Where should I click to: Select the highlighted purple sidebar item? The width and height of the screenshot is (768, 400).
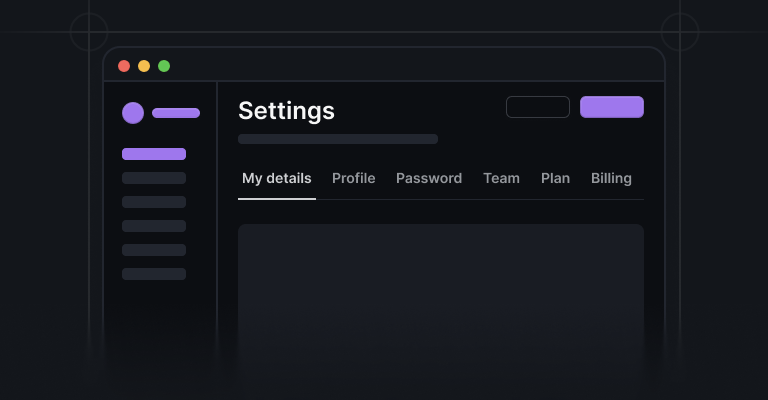154,154
